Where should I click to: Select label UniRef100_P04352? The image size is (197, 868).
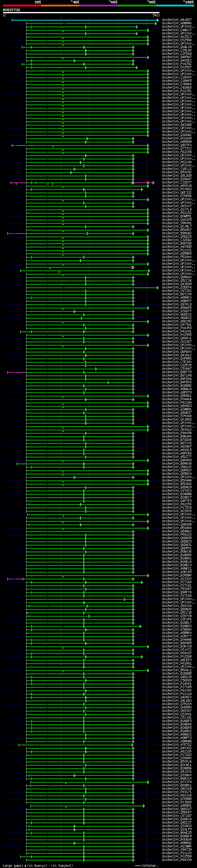pos(177,64)
